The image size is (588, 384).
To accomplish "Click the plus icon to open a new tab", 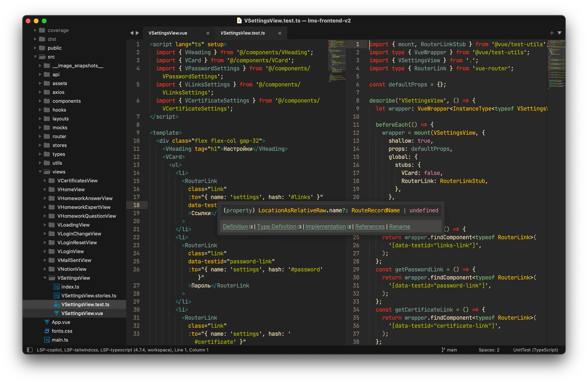I will [x=552, y=33].
